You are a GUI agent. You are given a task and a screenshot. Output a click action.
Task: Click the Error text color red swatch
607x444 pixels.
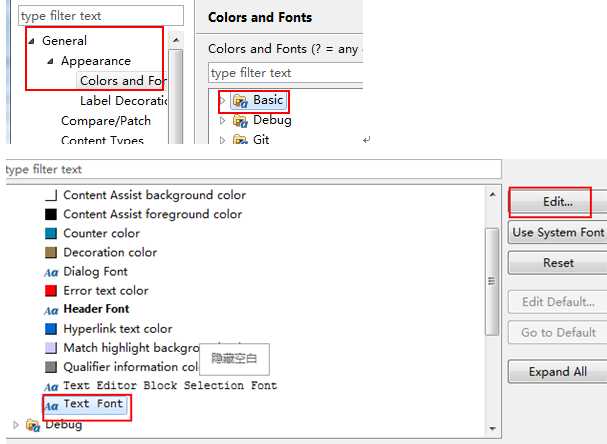(x=51, y=291)
